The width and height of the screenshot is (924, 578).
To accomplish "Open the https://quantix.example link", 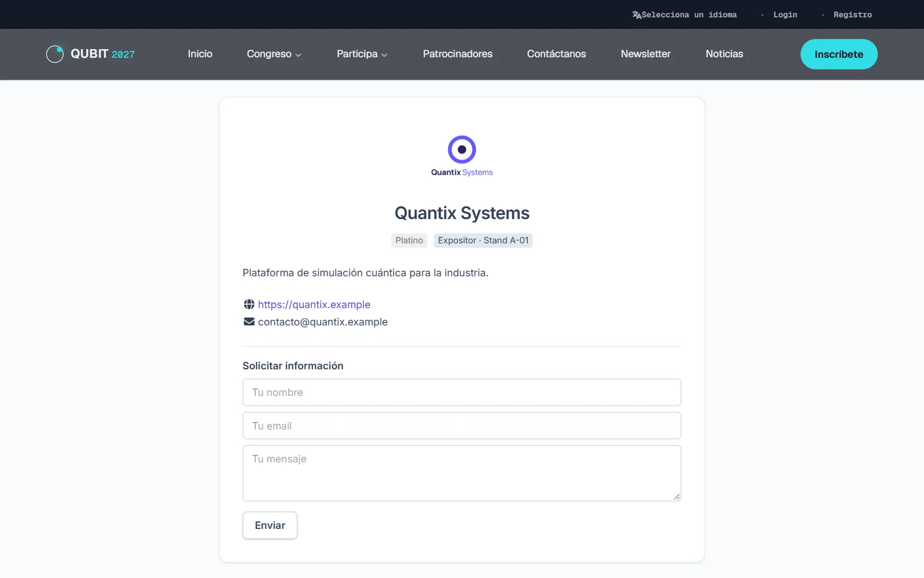I will [x=314, y=305].
